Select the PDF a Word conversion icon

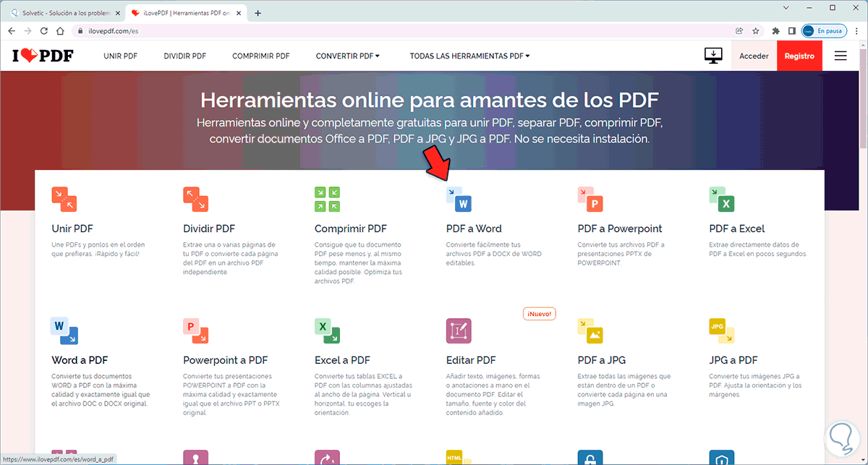pyautogui.click(x=459, y=200)
